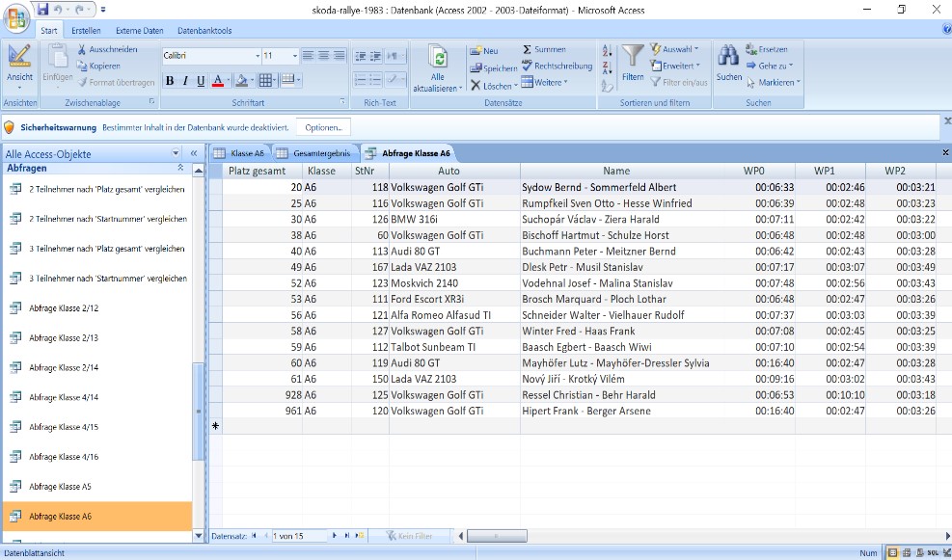Open Markieren select dropdown
This screenshot has height=560, width=952.
pyautogui.click(x=774, y=82)
